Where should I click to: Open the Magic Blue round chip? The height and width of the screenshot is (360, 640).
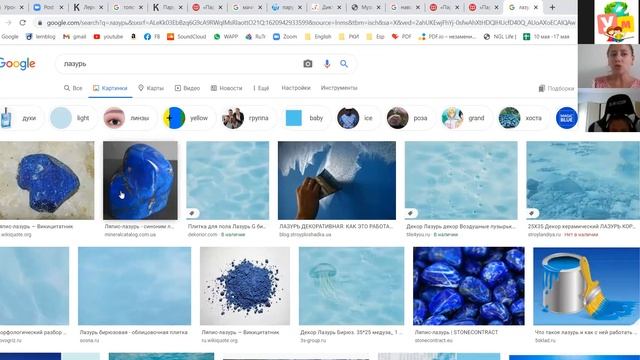[567, 118]
